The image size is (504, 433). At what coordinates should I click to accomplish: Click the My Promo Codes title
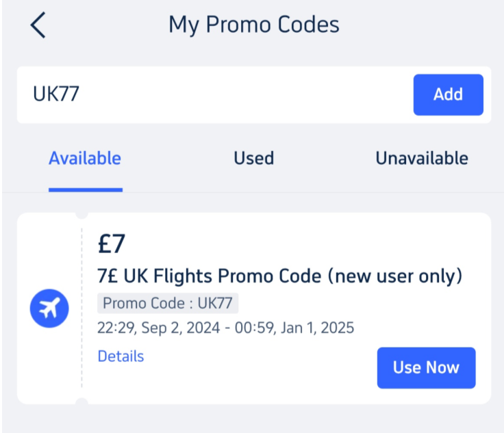[x=253, y=25]
